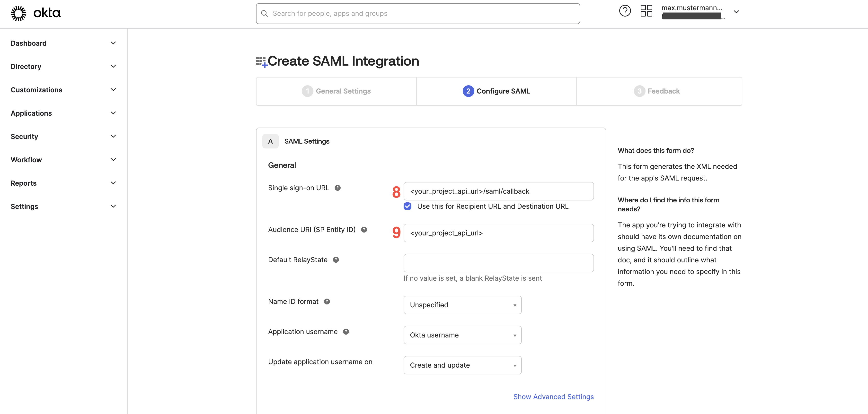Click the search people, apps and groups box
Screen dimensions: 868x414
418,13
